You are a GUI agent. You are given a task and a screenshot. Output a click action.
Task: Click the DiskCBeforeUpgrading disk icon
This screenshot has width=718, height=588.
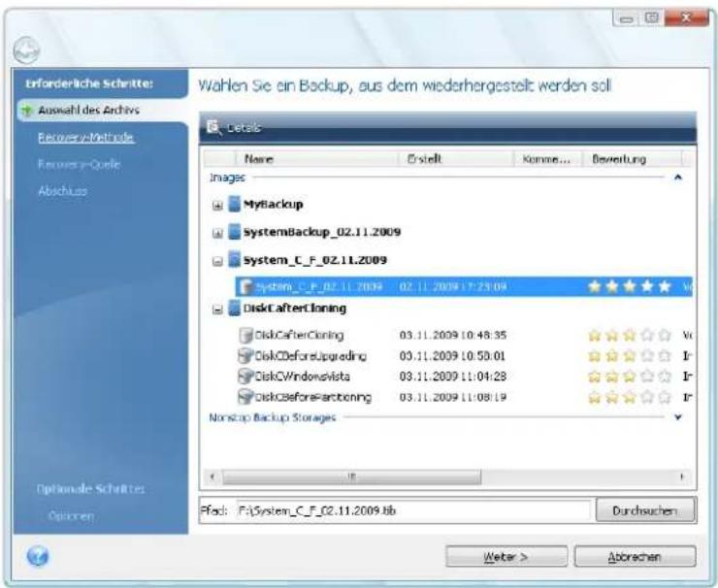tap(245, 355)
